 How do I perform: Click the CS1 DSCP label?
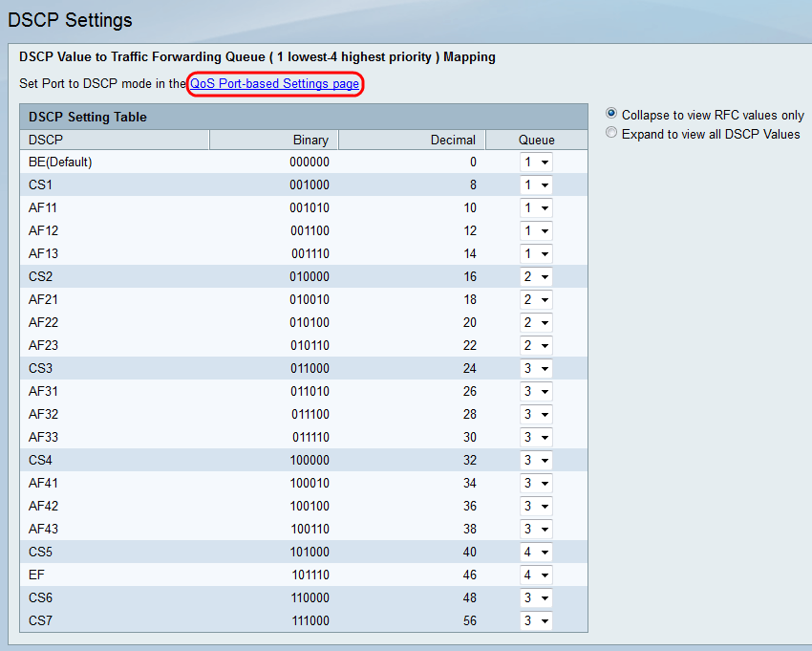pos(40,185)
